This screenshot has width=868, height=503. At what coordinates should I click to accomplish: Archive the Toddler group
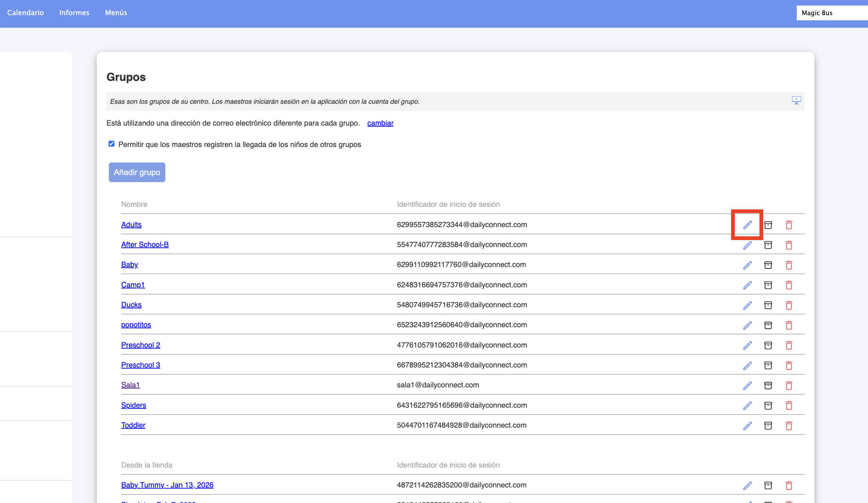768,425
